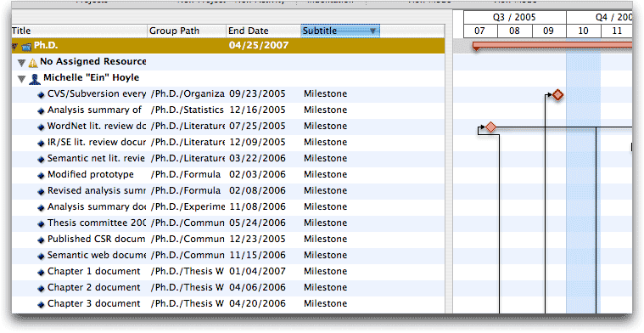
Task: Select the CVS/Subversion every milestone title
Action: (97, 93)
